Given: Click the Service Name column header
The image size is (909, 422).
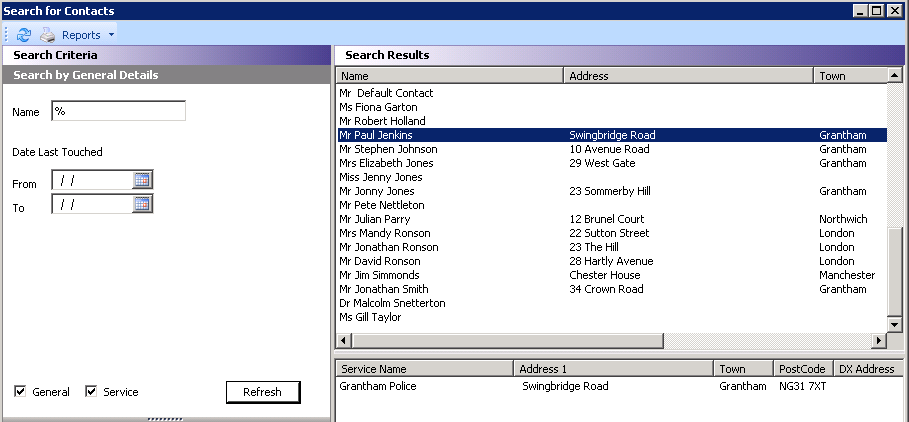Looking at the screenshot, I should click(x=425, y=369).
